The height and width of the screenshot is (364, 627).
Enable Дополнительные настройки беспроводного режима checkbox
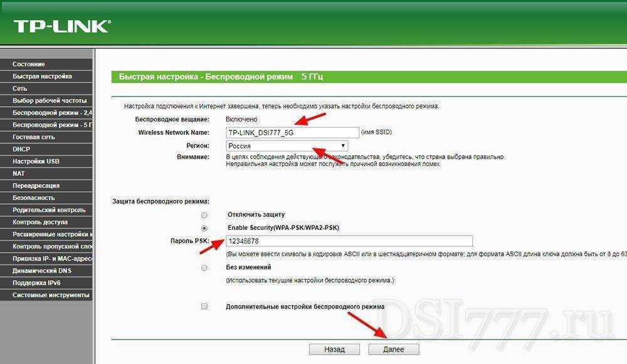point(204,307)
